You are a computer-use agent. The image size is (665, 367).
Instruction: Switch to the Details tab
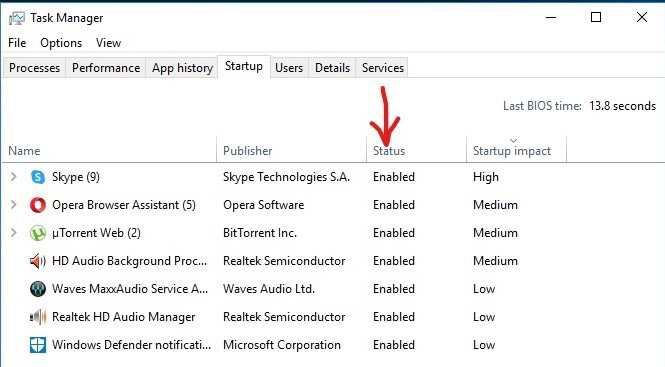coord(332,68)
